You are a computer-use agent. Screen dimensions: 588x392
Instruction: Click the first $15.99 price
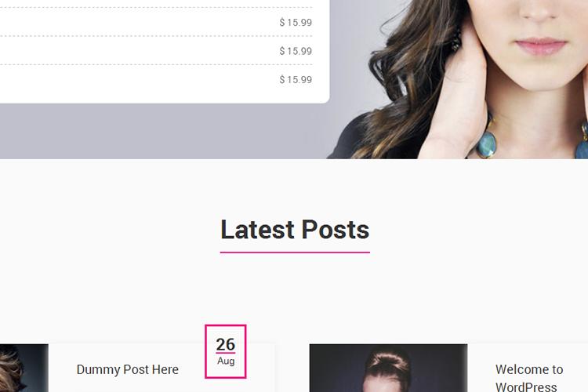296,23
